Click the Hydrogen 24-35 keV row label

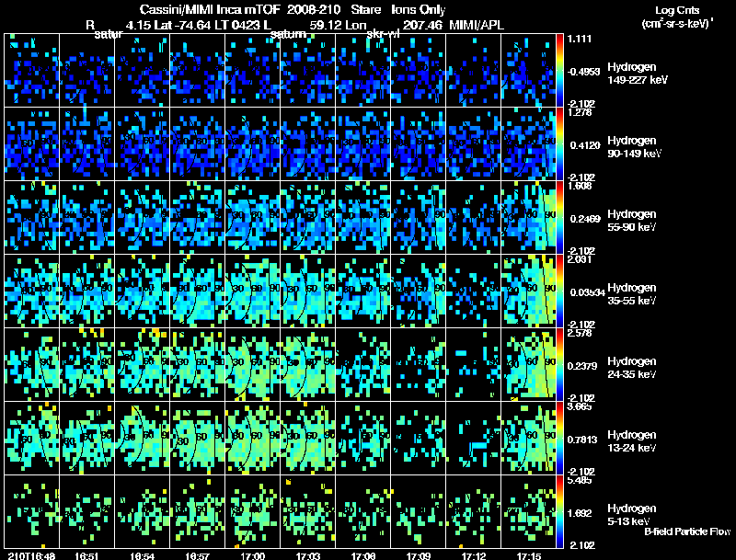pyautogui.click(x=632, y=368)
